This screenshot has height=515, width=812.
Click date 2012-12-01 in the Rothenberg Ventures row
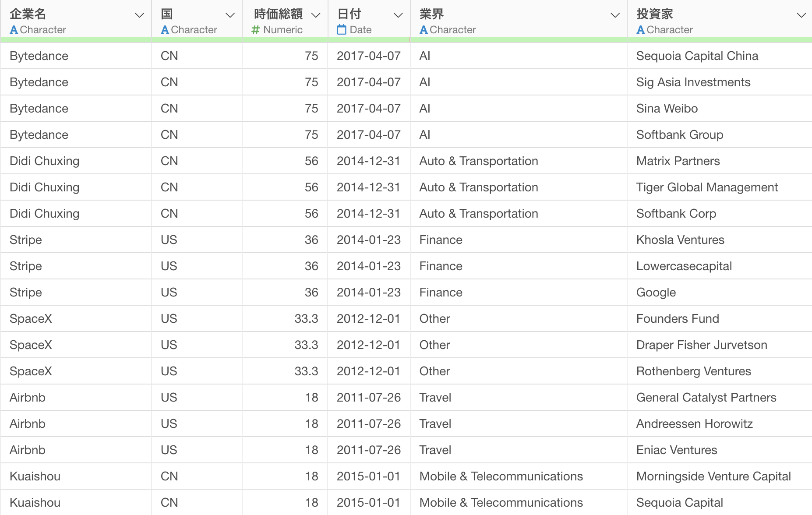coord(369,371)
